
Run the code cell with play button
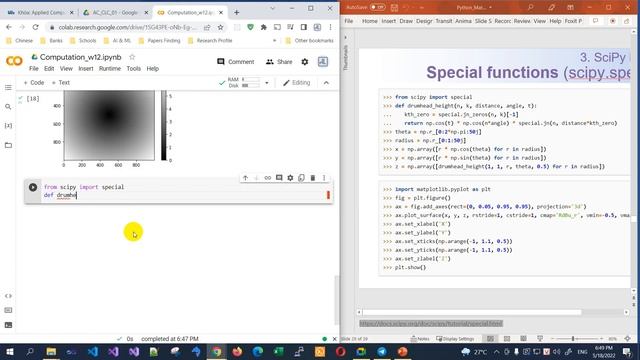pyautogui.click(x=33, y=187)
